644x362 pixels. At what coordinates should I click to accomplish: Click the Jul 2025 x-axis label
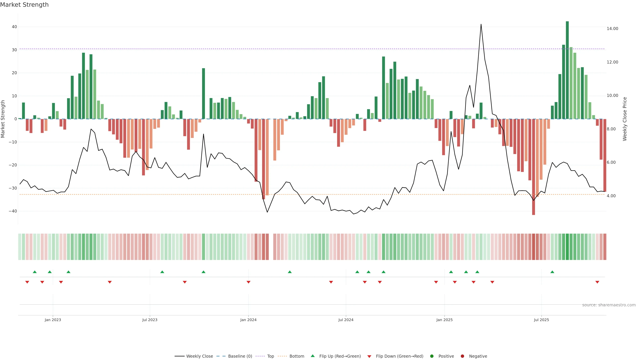click(x=541, y=320)
